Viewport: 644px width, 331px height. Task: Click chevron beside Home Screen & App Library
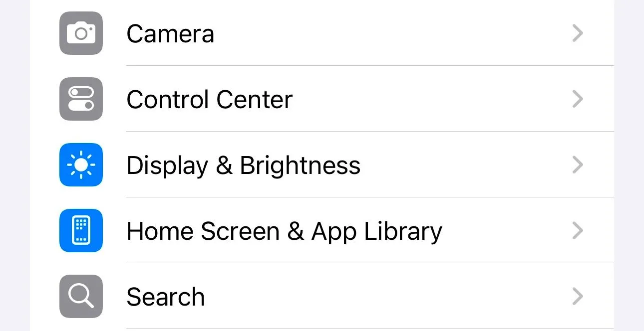pos(578,231)
